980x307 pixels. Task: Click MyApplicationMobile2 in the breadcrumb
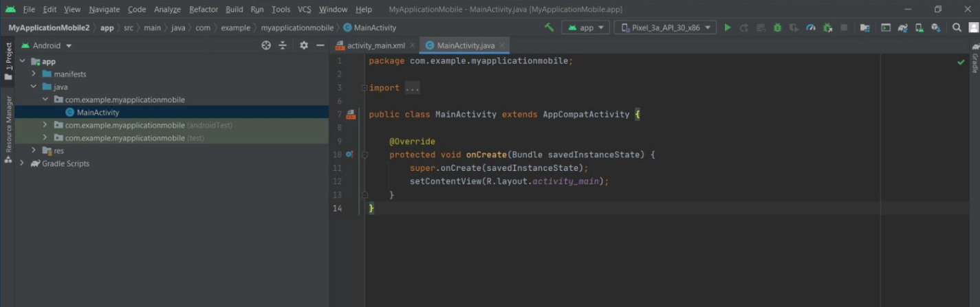coord(49,27)
